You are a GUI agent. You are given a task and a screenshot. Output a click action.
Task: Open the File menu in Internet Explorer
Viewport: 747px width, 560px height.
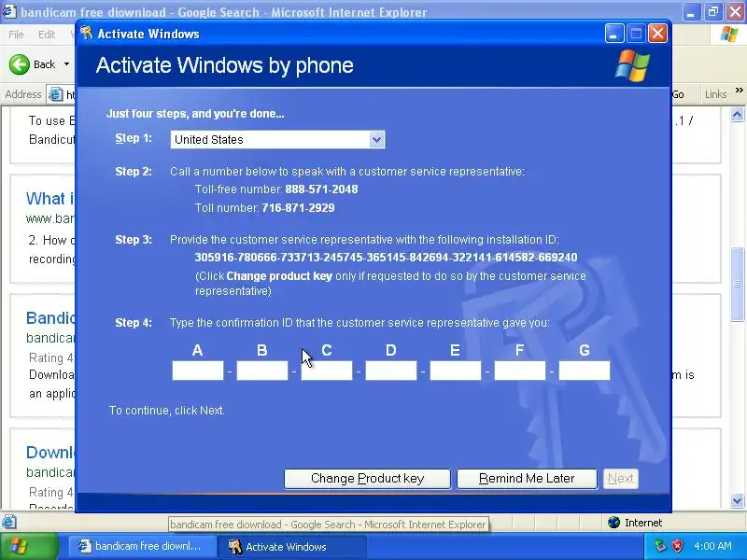pyautogui.click(x=16, y=35)
